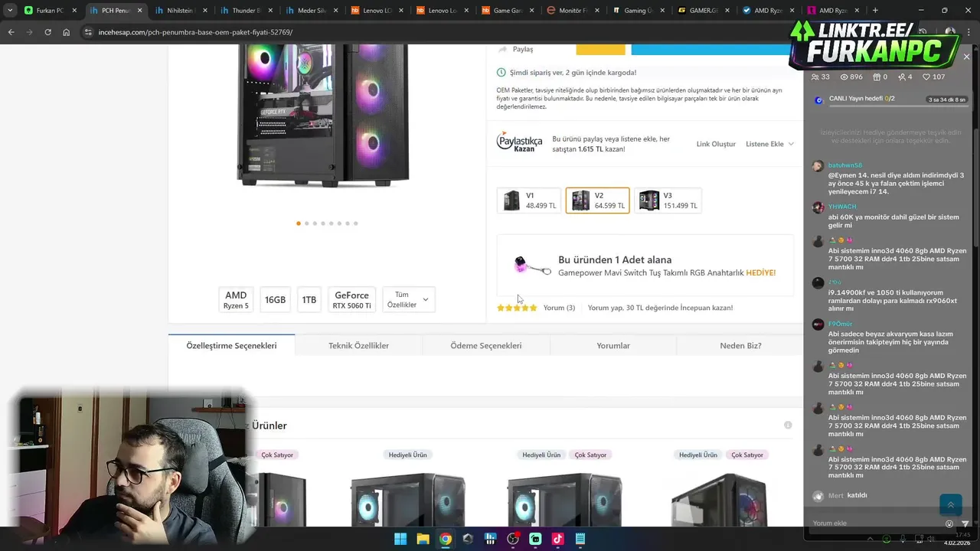Click the Link Oluştur link
Viewport: 980px width, 551px height.
pos(716,144)
